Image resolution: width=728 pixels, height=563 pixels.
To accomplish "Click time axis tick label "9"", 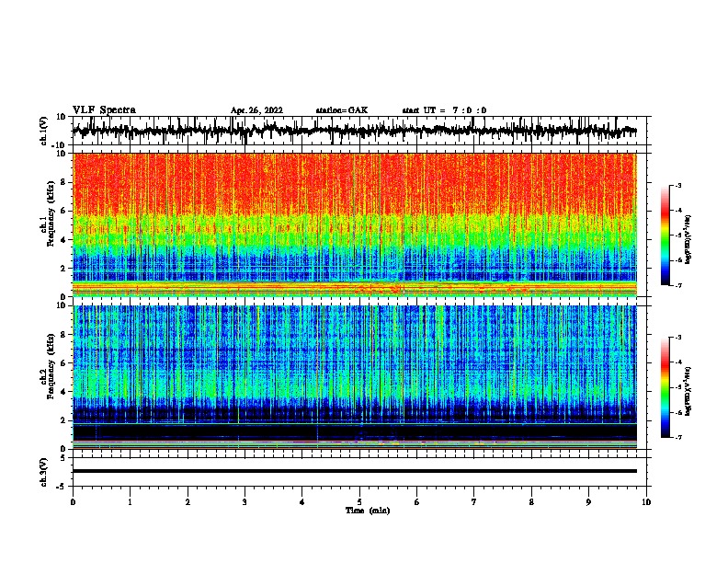I will tap(588, 502).
